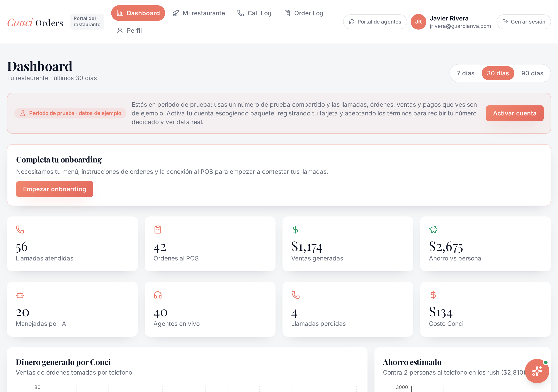Click the $1,174 Ventas generadas value
The width and height of the screenshot is (558, 392).
306,247
